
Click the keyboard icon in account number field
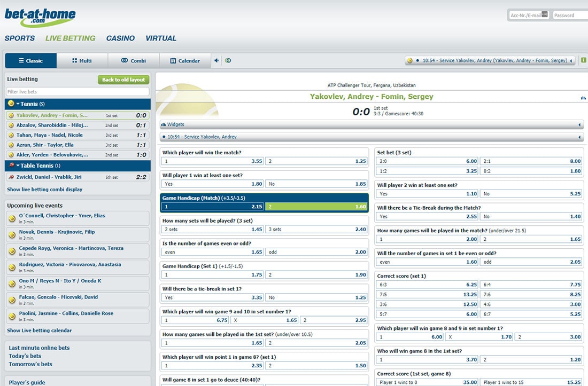click(x=544, y=15)
